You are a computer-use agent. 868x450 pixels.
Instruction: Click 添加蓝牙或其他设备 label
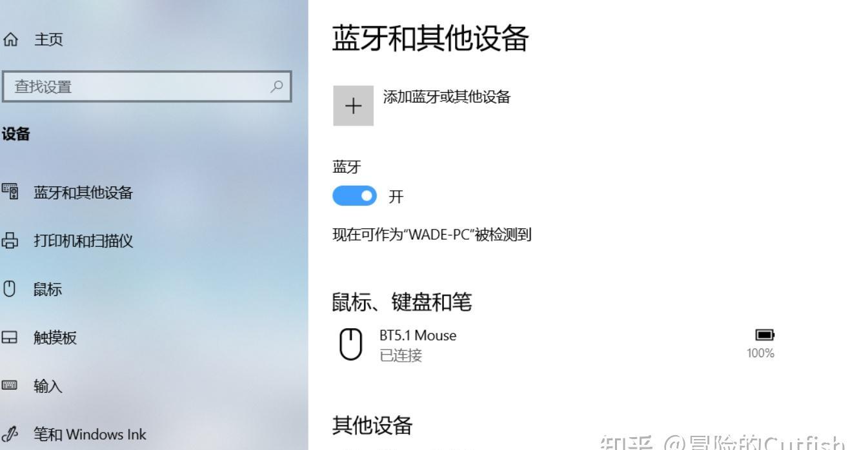click(x=447, y=97)
